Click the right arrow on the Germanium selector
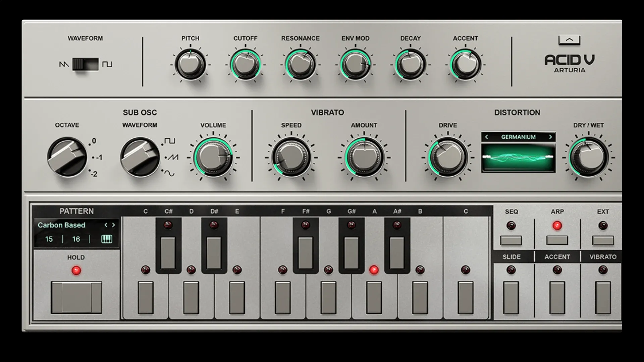The image size is (644, 362). pyautogui.click(x=551, y=137)
